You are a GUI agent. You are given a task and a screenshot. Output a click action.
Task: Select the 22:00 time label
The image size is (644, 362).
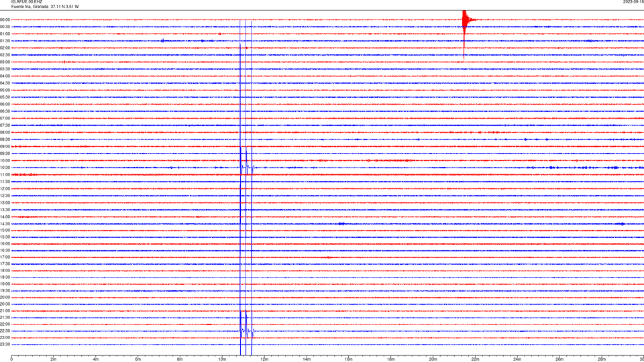(x=5, y=324)
